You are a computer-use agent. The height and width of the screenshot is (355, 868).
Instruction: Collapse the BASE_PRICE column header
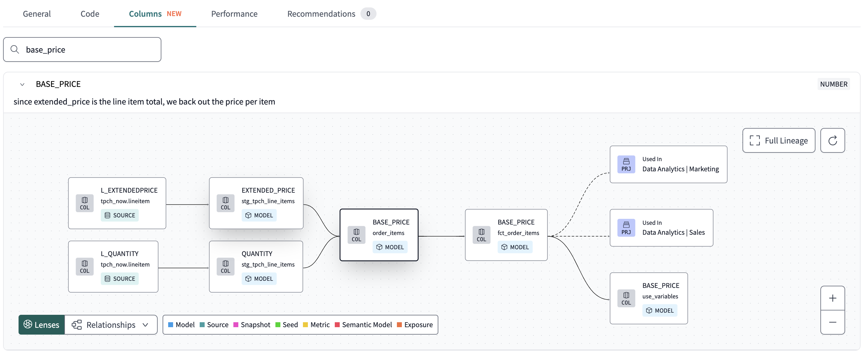22,85
